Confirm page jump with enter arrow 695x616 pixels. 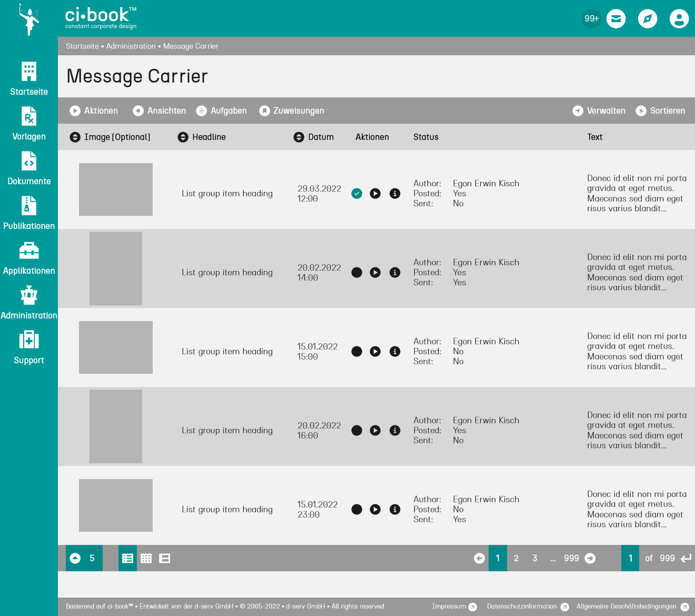point(686,558)
